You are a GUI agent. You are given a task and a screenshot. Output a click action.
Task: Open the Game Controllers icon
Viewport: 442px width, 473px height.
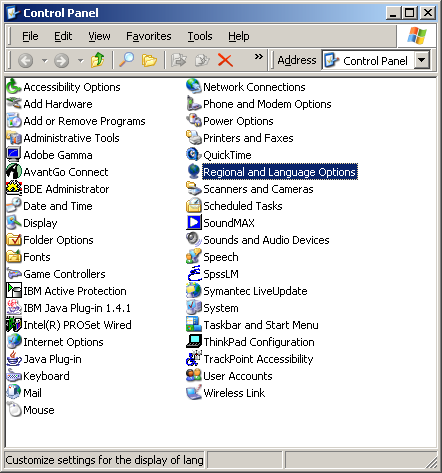[x=14, y=274]
